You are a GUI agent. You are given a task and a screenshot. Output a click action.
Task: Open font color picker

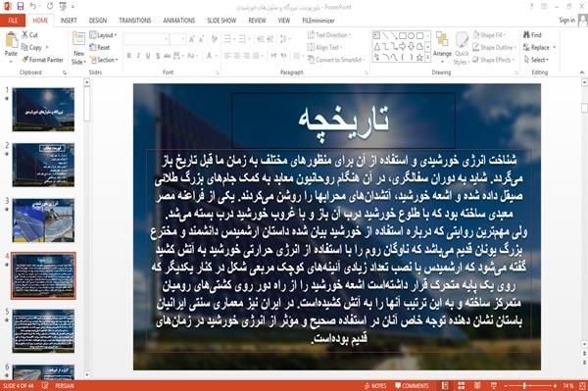(x=210, y=56)
